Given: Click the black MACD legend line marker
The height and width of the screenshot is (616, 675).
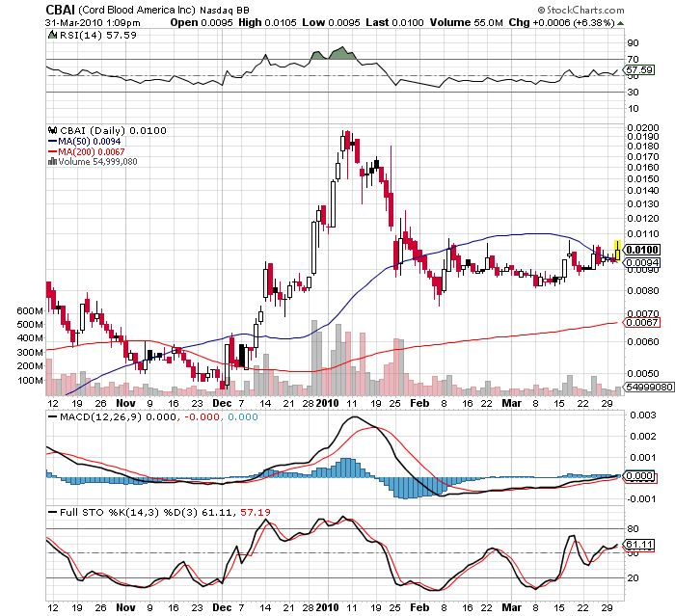Looking at the screenshot, I should (52, 416).
